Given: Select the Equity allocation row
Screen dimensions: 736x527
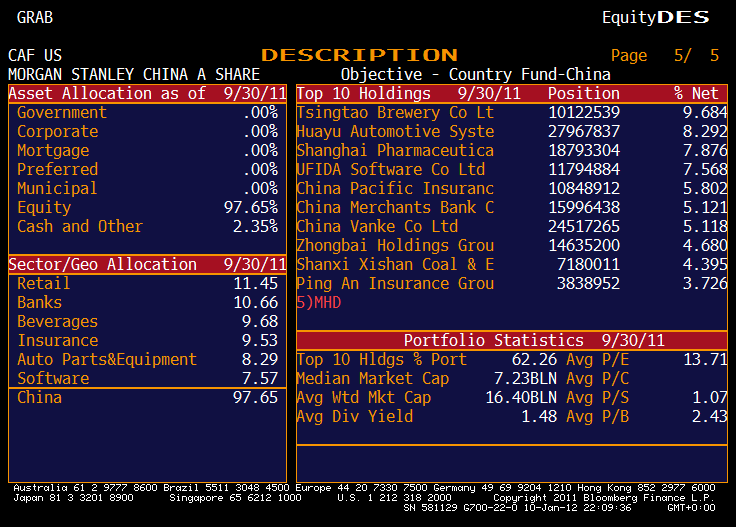Looking at the screenshot, I should point(147,208).
